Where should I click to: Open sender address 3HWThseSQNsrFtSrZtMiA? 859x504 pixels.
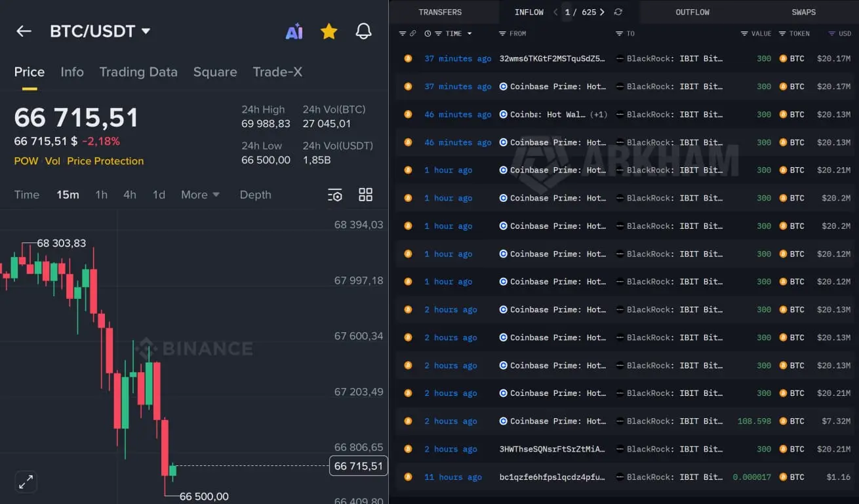point(552,450)
